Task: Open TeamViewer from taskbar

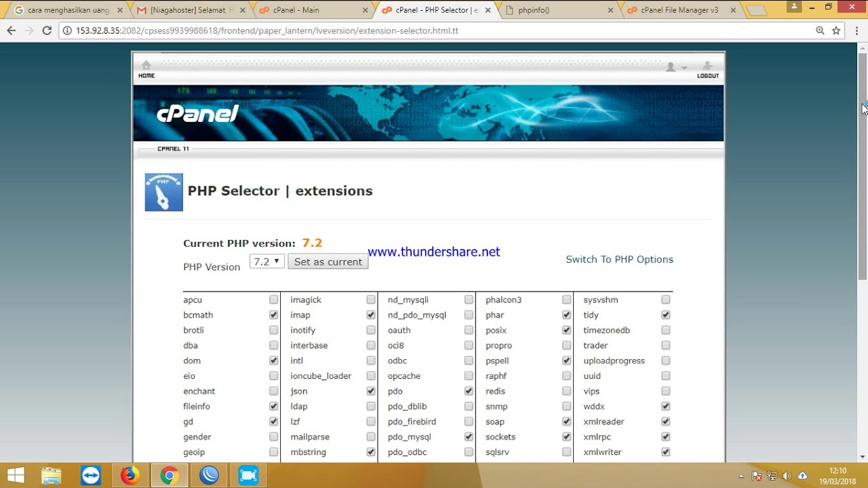Action: click(90, 476)
